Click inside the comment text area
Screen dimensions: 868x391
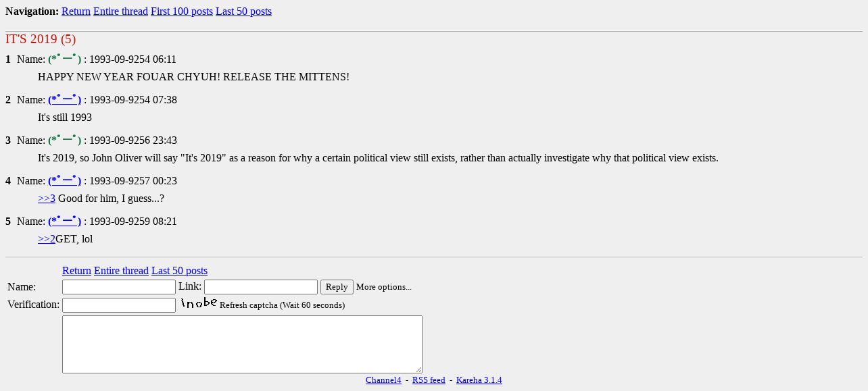(242, 344)
